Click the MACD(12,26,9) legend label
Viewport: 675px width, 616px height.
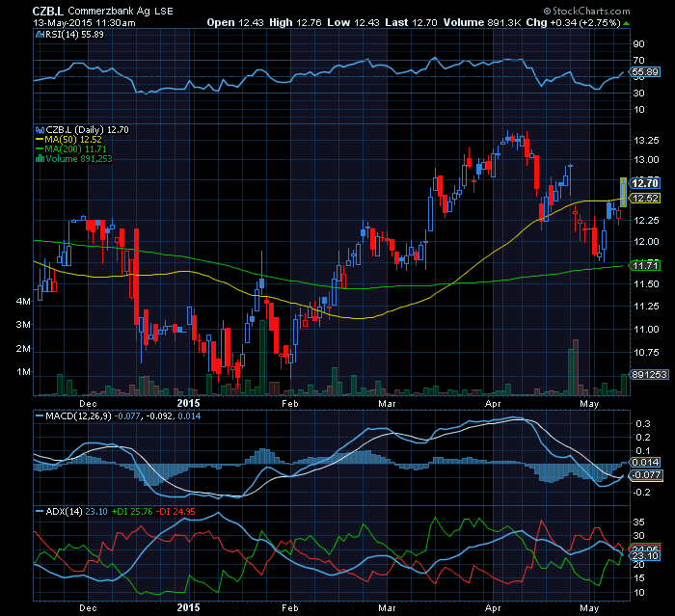[78, 416]
